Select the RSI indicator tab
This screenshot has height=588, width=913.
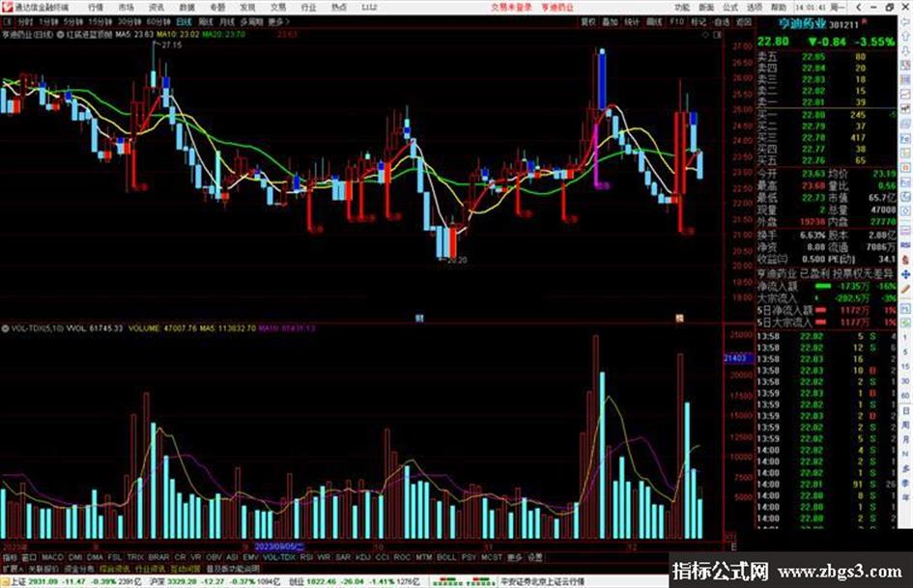click(x=306, y=557)
